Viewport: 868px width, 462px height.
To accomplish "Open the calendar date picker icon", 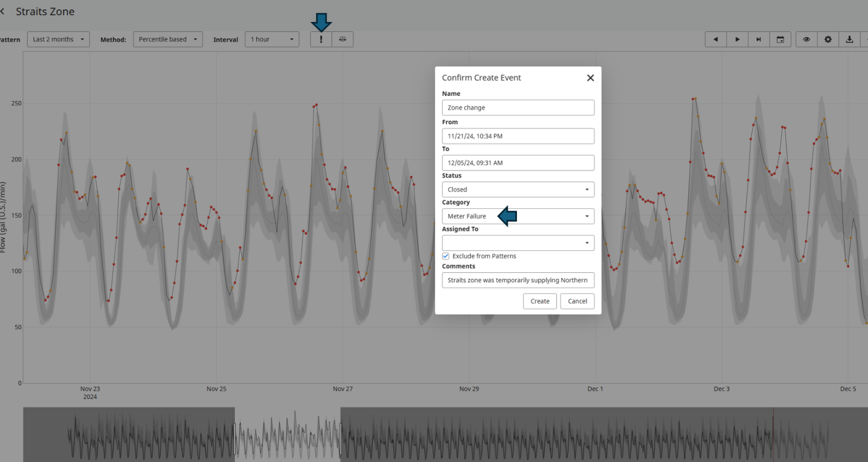I will 780,39.
